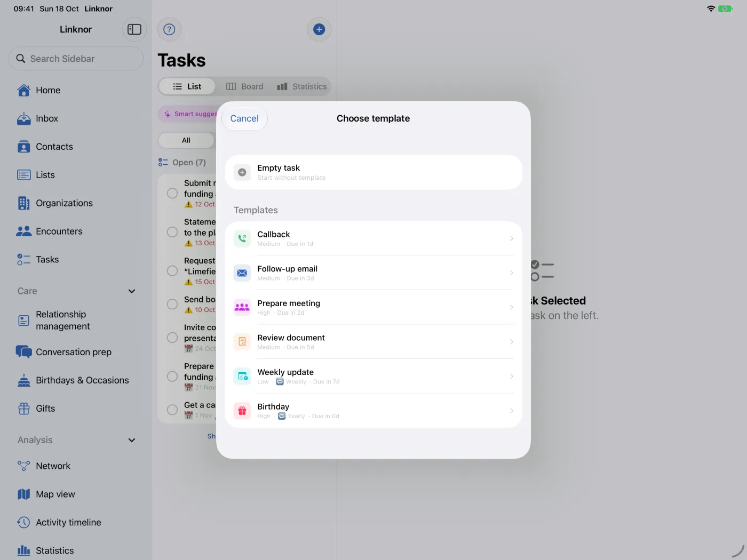Mark the 'Submit' funding task complete

pos(172,193)
